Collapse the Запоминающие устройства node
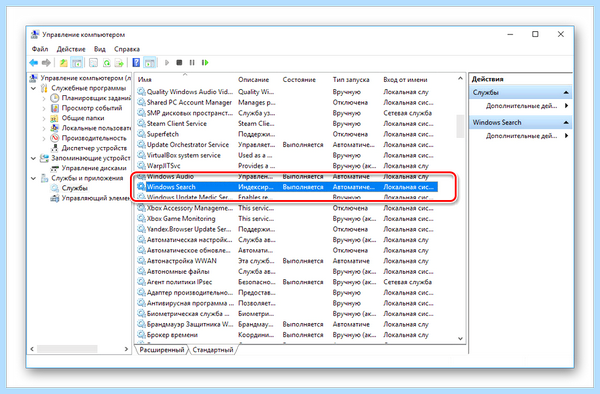The image size is (600, 394). click(34, 158)
